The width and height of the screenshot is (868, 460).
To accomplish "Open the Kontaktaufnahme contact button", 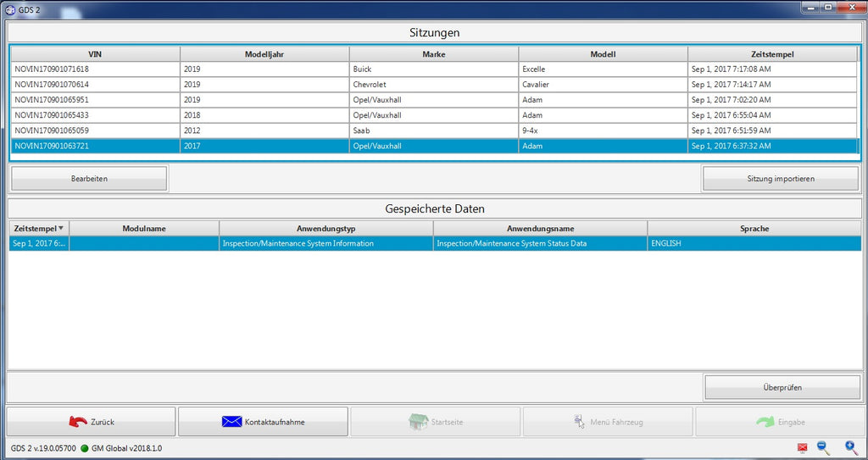I will pyautogui.click(x=263, y=422).
